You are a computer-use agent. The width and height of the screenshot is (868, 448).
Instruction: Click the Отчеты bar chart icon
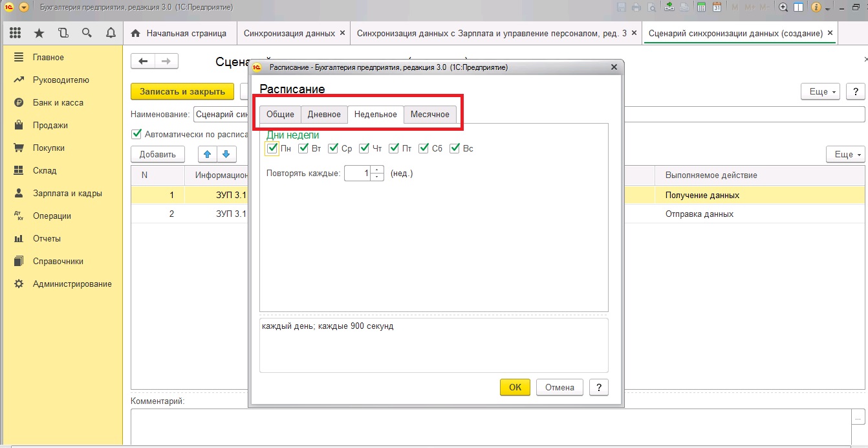19,238
